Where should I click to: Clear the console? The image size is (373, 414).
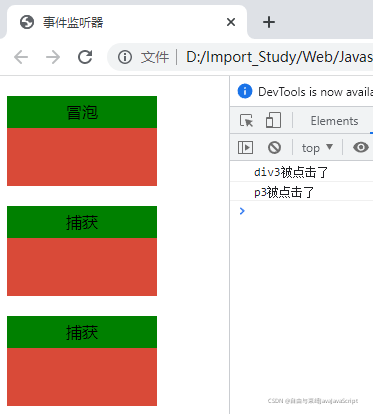(274, 147)
